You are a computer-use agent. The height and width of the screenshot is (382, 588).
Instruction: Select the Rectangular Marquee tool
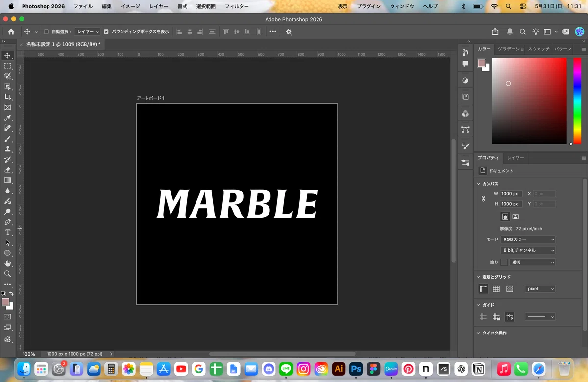[7, 66]
